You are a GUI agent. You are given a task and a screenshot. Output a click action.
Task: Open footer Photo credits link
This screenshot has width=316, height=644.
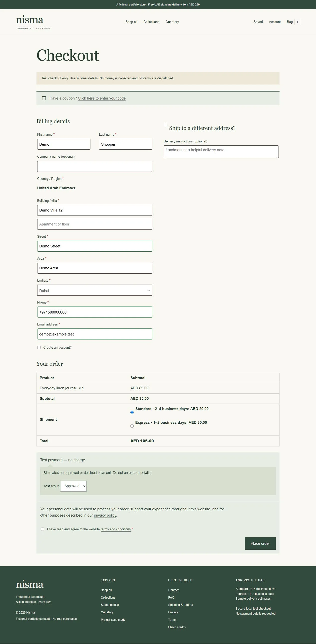click(x=177, y=627)
